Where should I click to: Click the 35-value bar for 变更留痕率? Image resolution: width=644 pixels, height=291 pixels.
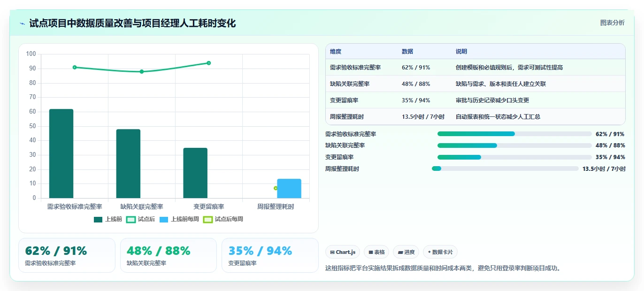pos(195,173)
